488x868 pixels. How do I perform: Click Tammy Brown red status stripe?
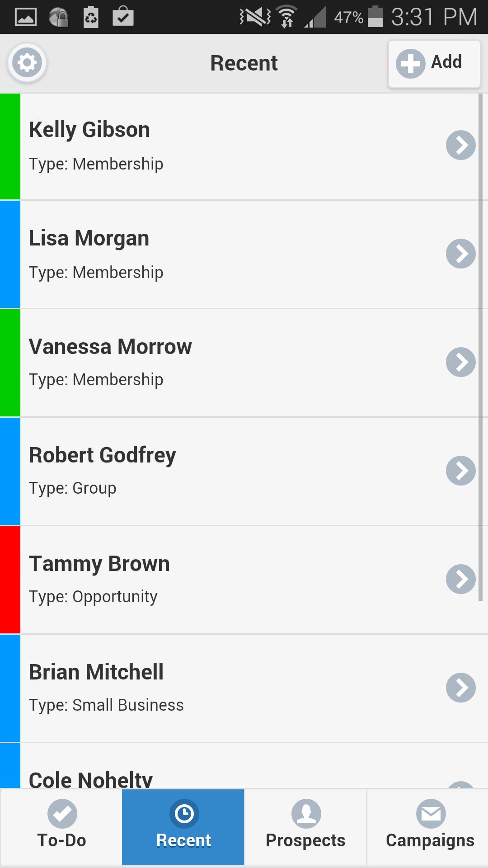tap(10, 580)
